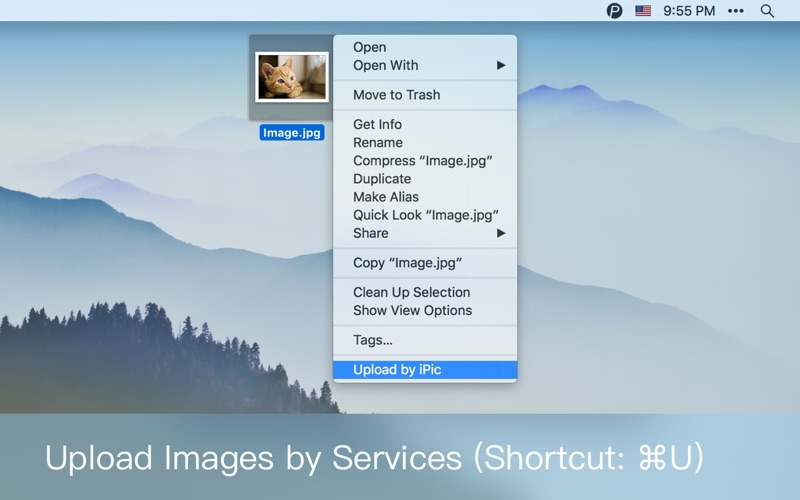Click the three-dots menu bar icon

tap(736, 11)
